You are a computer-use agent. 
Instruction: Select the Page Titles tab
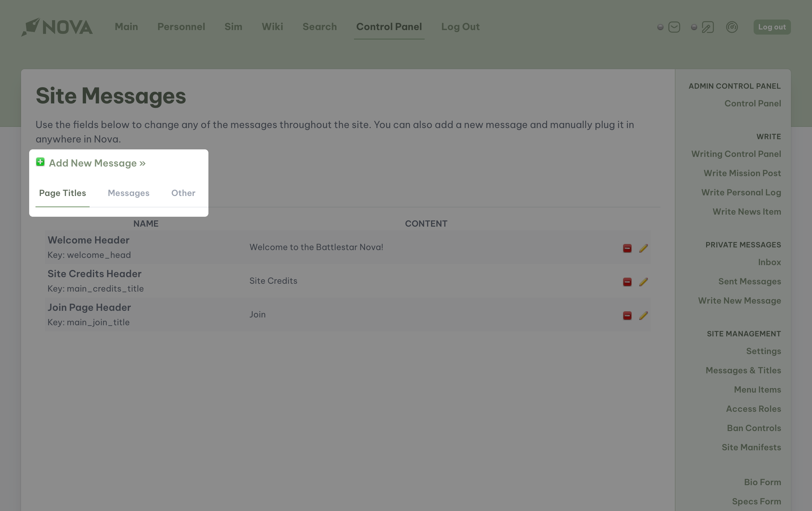[x=62, y=193]
